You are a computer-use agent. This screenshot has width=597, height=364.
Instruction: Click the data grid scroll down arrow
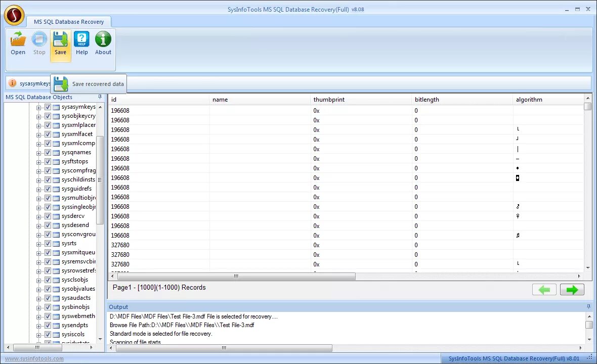(x=588, y=268)
